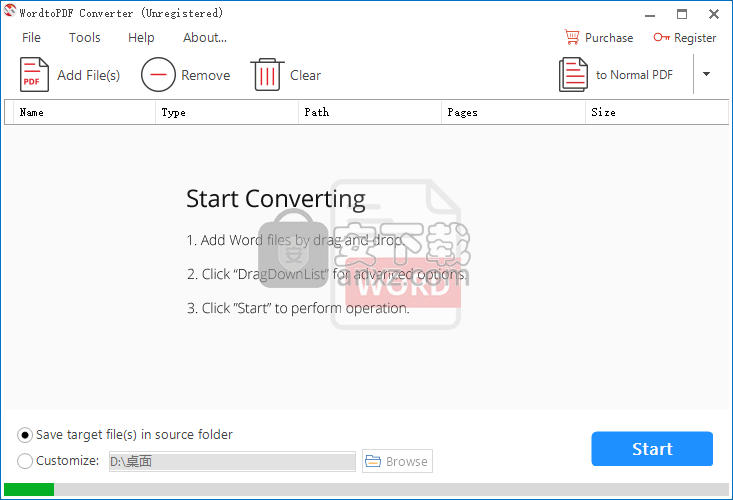Sort by the Size column header
733x500 pixels.
pos(657,112)
